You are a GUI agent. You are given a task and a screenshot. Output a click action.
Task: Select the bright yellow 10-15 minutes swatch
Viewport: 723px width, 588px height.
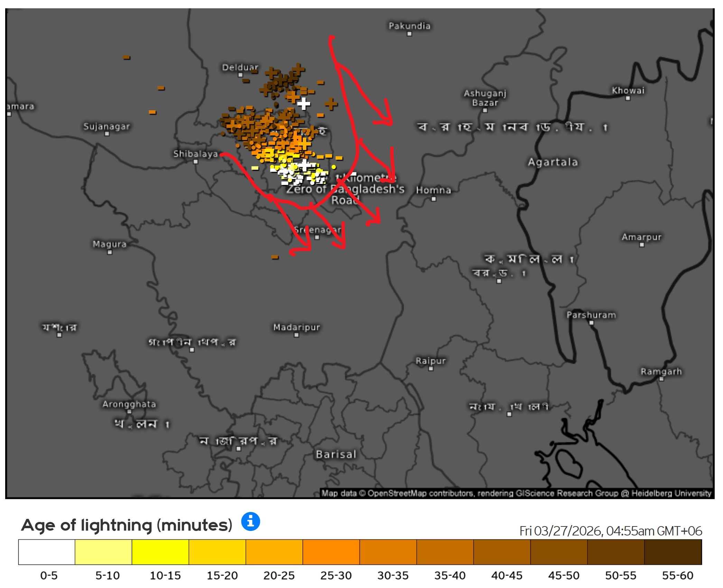click(x=160, y=552)
